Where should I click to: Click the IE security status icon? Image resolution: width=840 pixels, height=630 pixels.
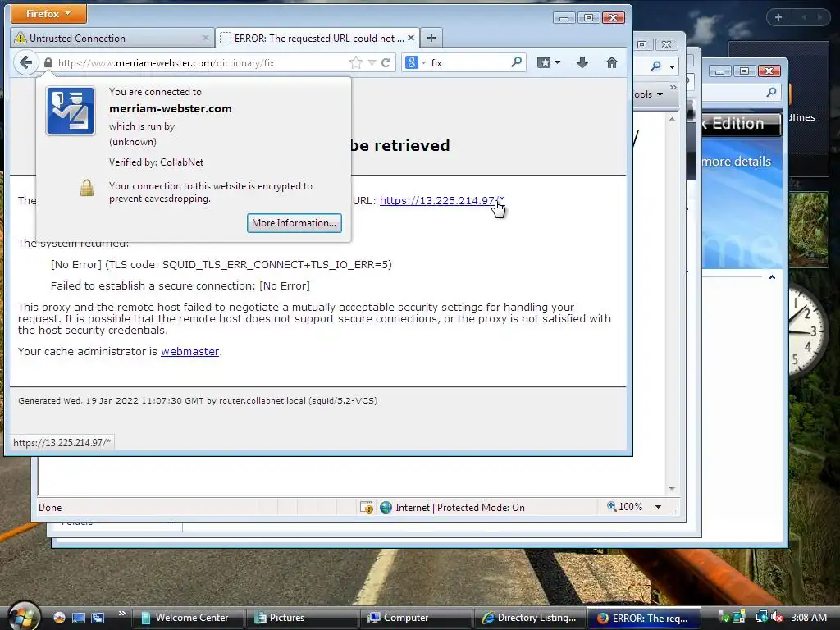pyautogui.click(x=367, y=507)
